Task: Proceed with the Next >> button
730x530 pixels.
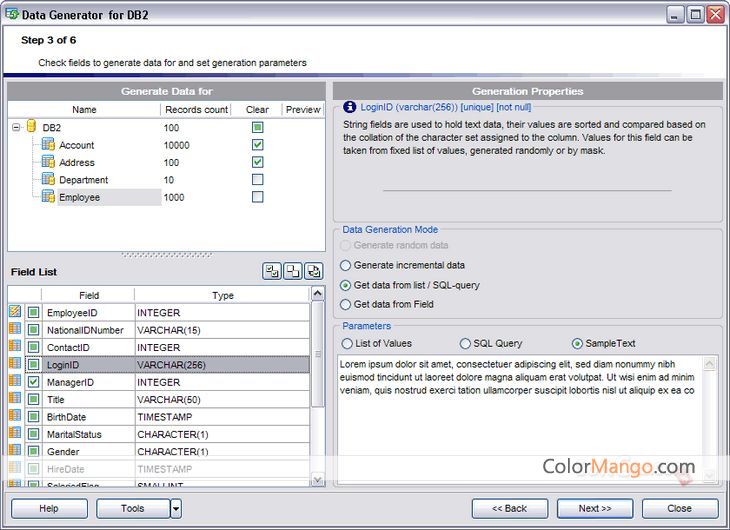Action: [595, 509]
